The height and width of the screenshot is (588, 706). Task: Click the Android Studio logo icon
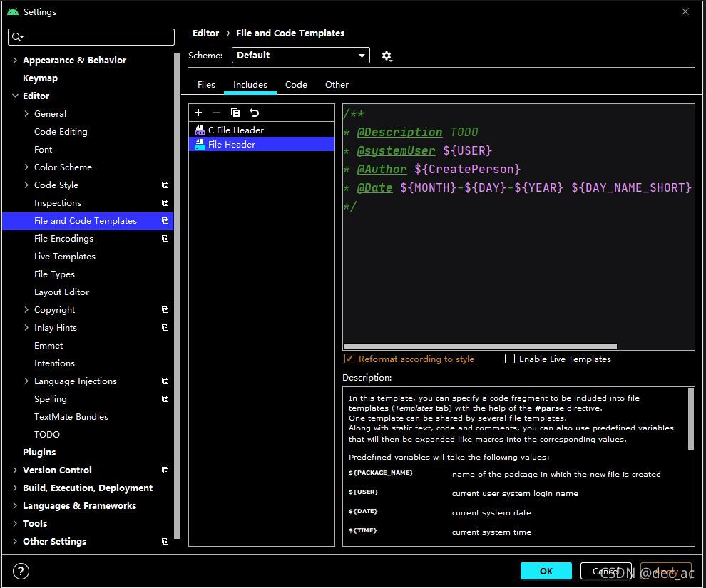tap(13, 11)
